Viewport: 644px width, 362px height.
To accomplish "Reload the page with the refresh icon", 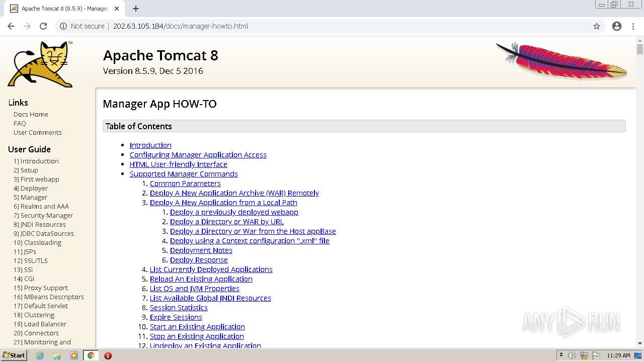I will (43, 26).
